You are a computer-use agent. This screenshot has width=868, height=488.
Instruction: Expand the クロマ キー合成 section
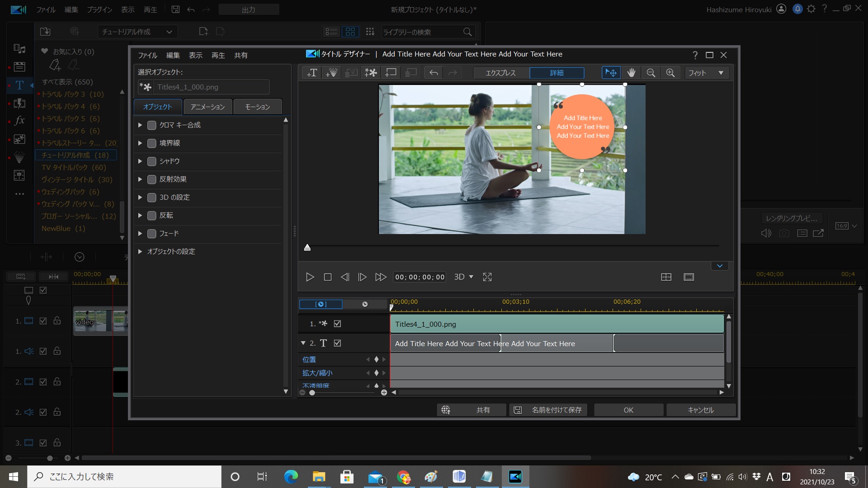pos(140,125)
